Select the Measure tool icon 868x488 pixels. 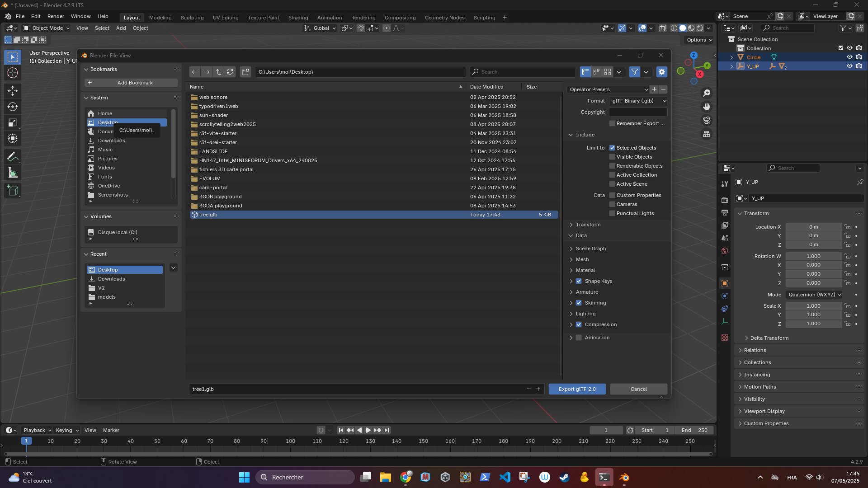(x=13, y=173)
